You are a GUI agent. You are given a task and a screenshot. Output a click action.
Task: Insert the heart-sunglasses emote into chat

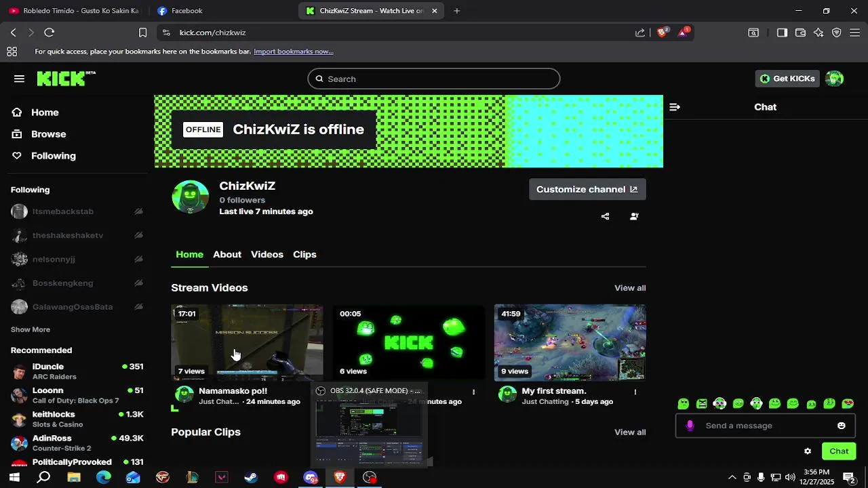[848, 404]
